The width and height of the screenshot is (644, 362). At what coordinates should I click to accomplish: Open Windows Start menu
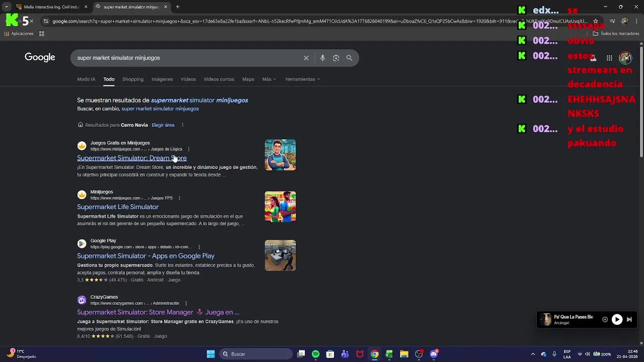tap(211, 354)
